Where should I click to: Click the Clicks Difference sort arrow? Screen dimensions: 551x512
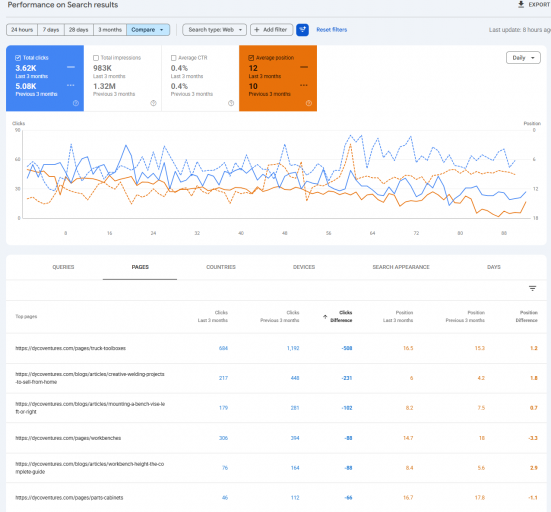pos(325,317)
